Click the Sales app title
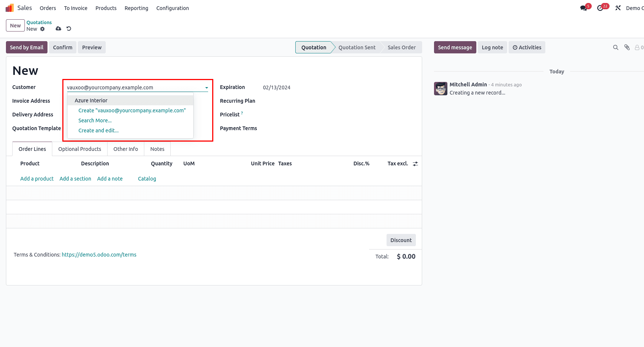Viewport: 644px width, 347px height. pyautogui.click(x=24, y=8)
